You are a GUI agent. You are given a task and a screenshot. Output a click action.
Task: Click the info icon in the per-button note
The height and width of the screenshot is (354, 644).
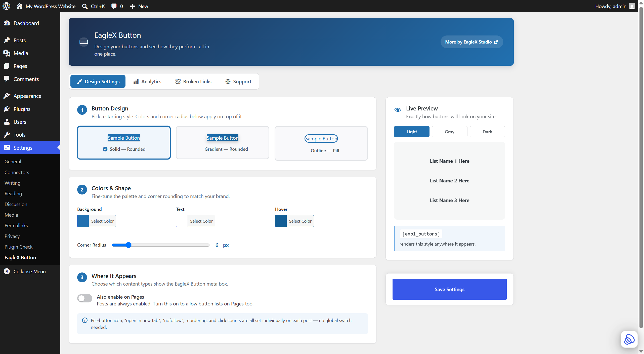pyautogui.click(x=85, y=320)
